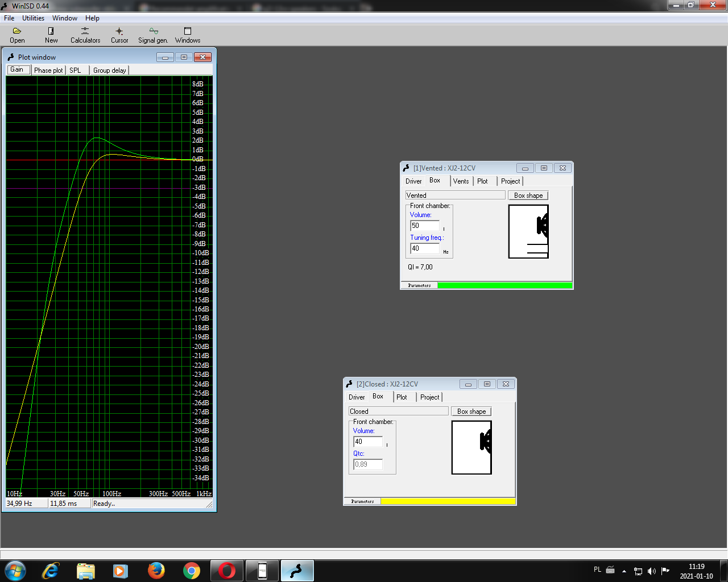The image size is (728, 582).
Task: Open the Utilities menu
Action: [x=33, y=18]
